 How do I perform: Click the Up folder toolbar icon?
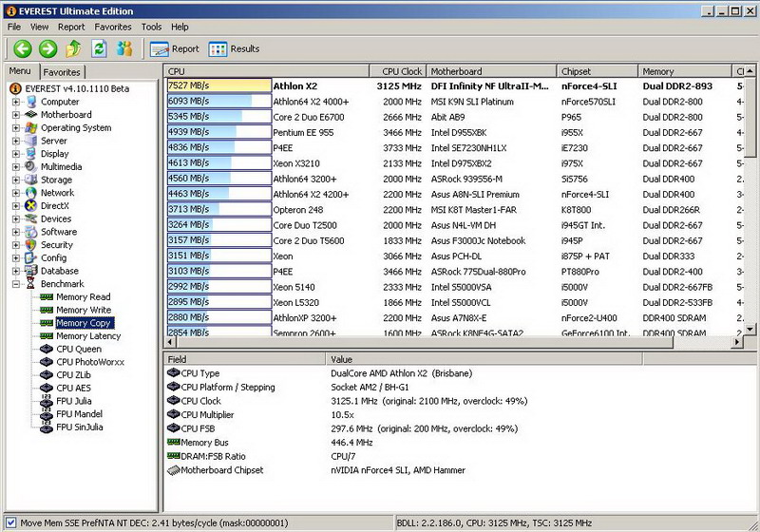pyautogui.click(x=73, y=48)
